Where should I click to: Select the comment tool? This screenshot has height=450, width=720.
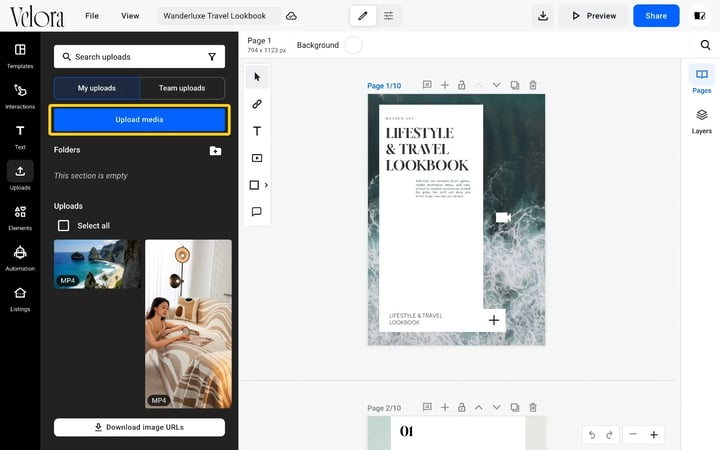coord(257,212)
